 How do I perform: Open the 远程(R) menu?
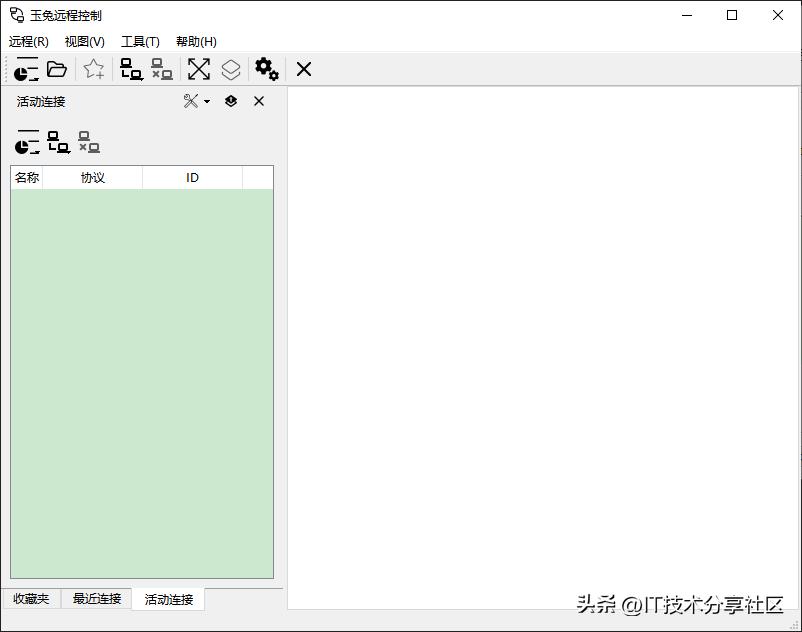[x=29, y=41]
